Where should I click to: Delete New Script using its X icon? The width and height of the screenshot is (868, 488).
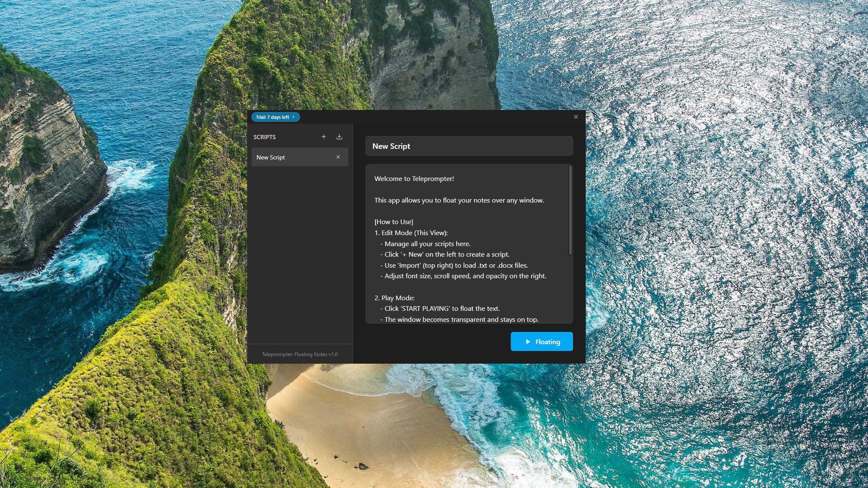click(x=338, y=157)
